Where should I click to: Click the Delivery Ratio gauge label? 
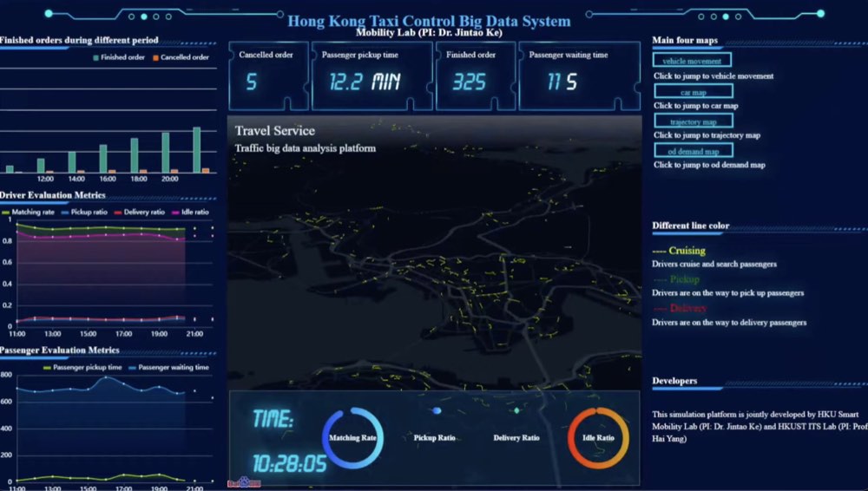pos(516,437)
